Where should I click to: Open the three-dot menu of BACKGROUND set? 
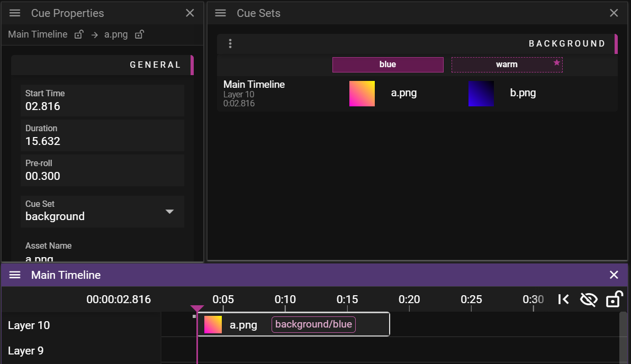(230, 43)
